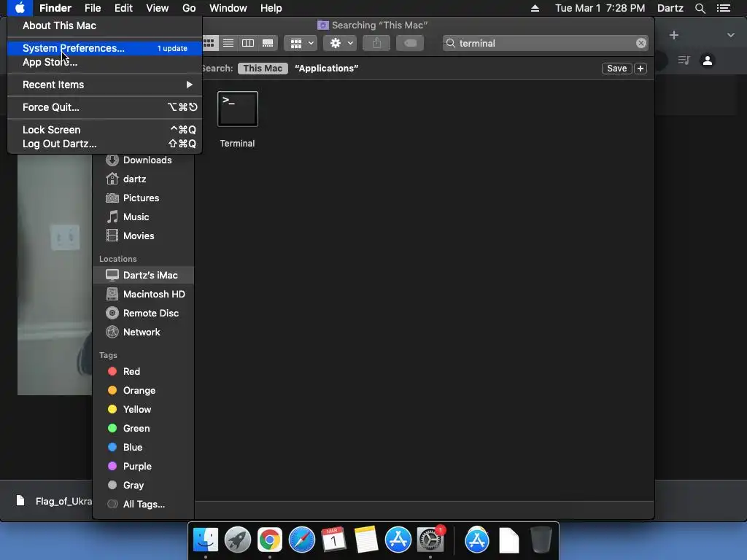Set search scope to Applications
Image resolution: width=747 pixels, height=560 pixels.
click(x=326, y=69)
